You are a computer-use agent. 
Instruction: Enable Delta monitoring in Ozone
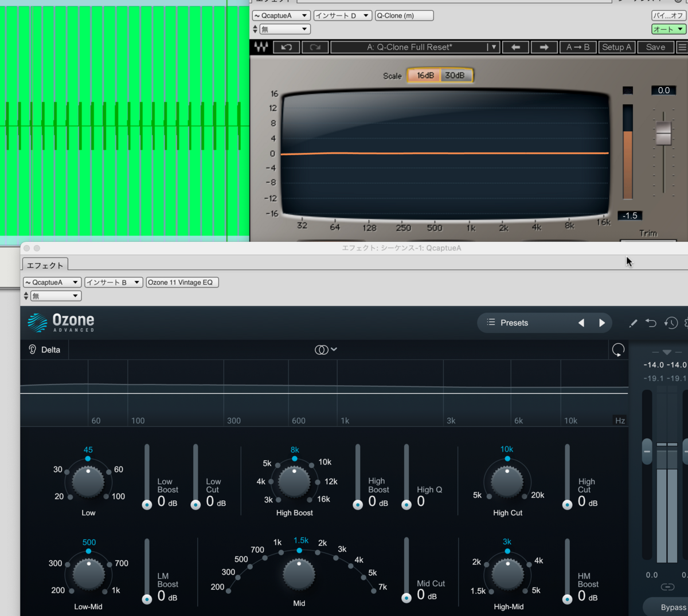(x=44, y=349)
